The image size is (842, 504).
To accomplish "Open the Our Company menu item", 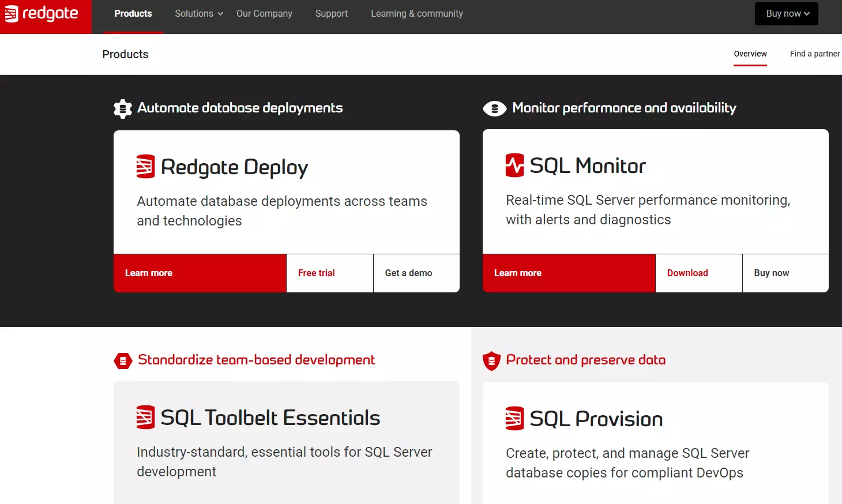I will pos(264,14).
